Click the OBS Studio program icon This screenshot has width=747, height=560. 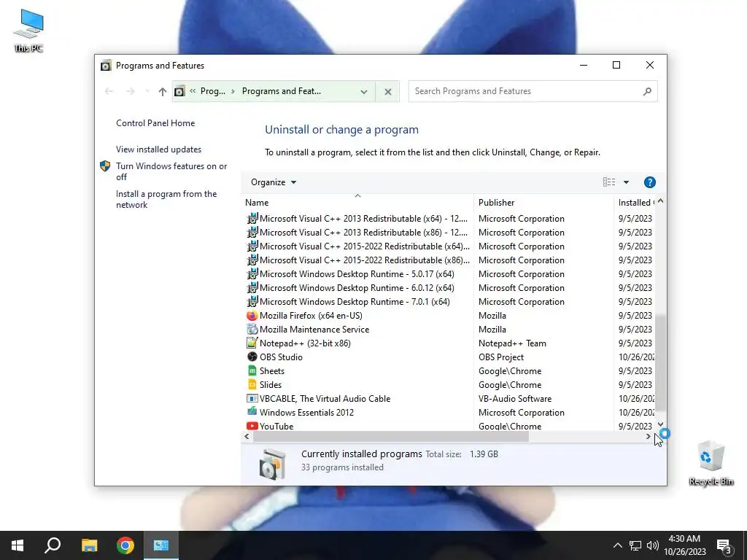252,357
